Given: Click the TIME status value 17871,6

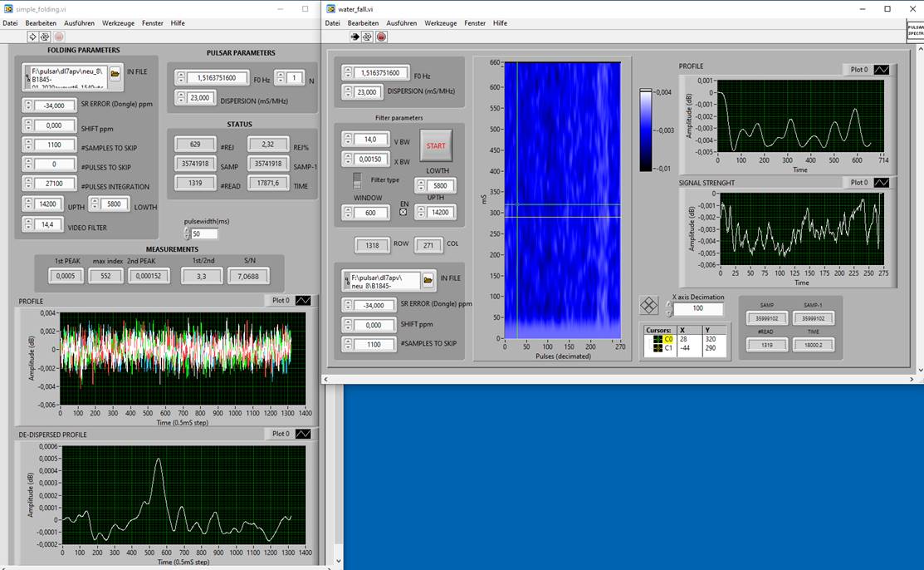Looking at the screenshot, I should pos(268,183).
